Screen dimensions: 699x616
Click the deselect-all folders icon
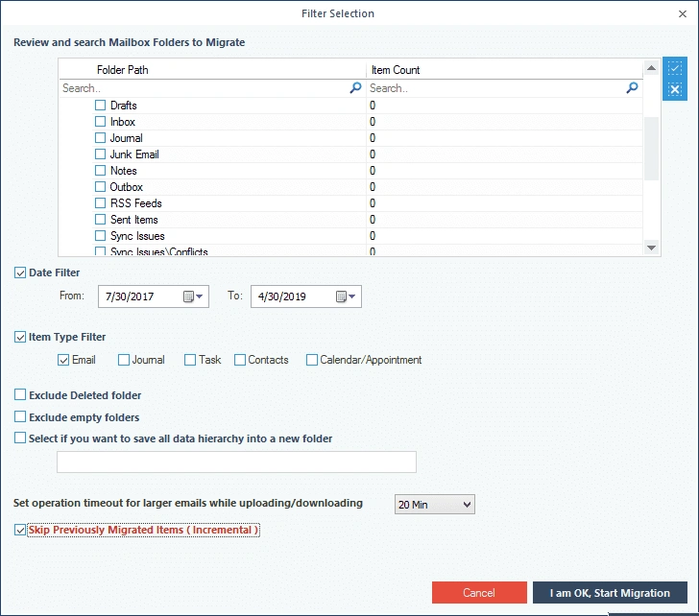pyautogui.click(x=674, y=89)
